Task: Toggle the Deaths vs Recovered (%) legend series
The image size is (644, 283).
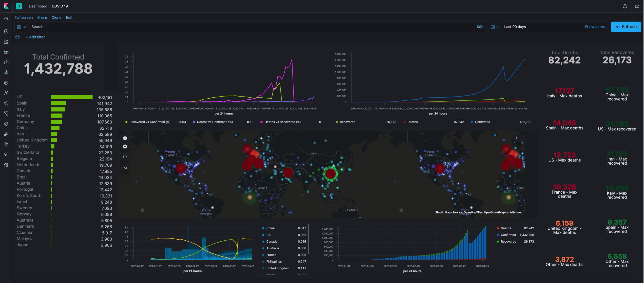Action: (282, 122)
